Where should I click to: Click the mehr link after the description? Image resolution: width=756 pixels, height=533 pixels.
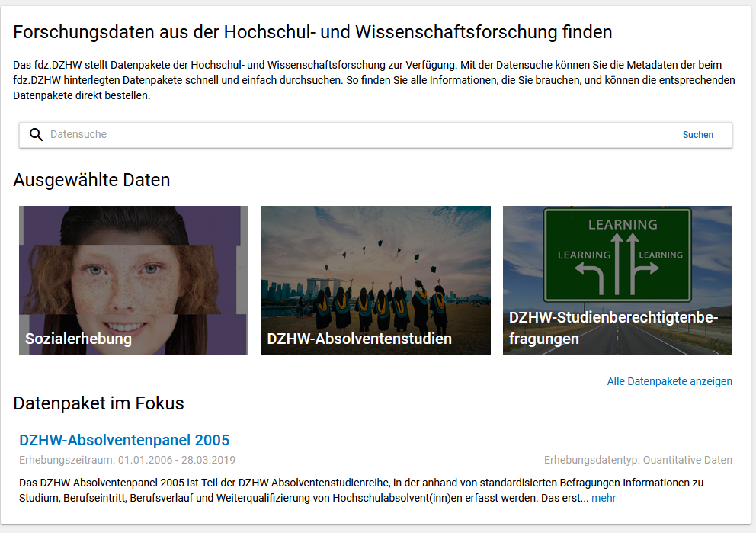coord(604,498)
